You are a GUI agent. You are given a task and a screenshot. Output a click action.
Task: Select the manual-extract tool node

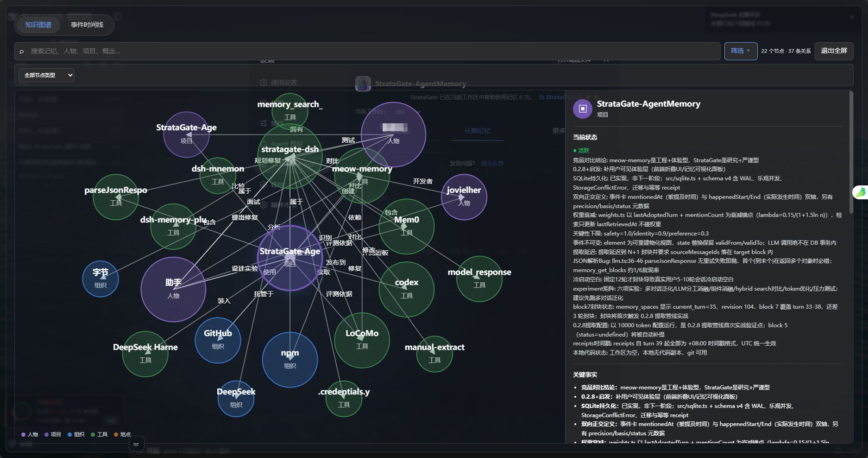pyautogui.click(x=434, y=354)
